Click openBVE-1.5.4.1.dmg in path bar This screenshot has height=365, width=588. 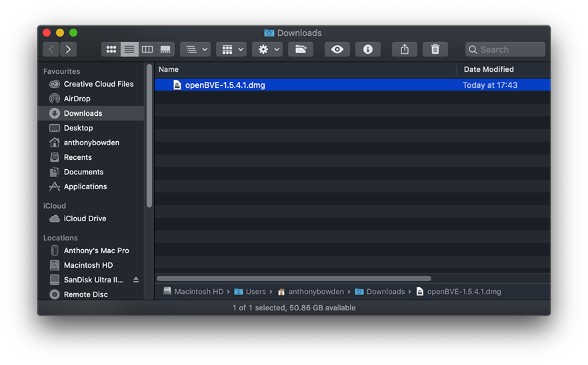[x=459, y=292]
